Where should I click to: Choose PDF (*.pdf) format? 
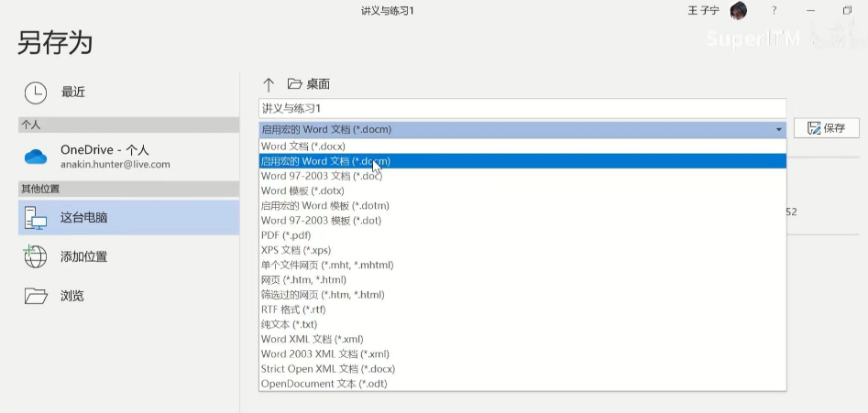point(522,235)
